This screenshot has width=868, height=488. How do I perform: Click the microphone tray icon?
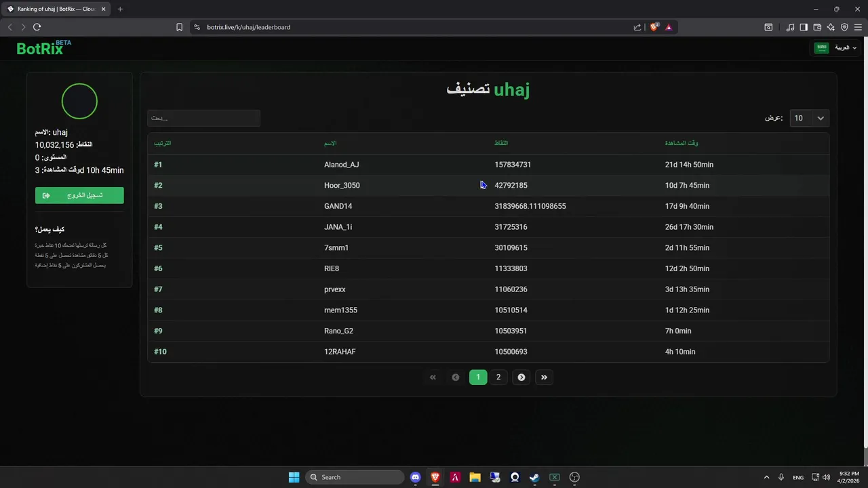[x=781, y=477]
